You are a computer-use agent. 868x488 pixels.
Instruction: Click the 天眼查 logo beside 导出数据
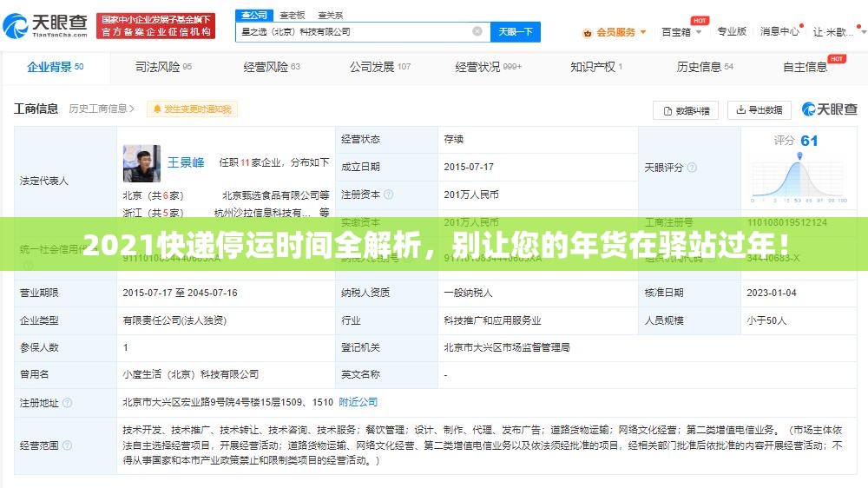click(x=830, y=109)
